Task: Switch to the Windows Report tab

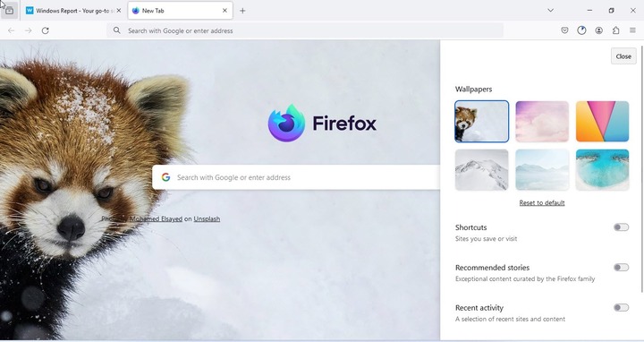Action: [74, 11]
